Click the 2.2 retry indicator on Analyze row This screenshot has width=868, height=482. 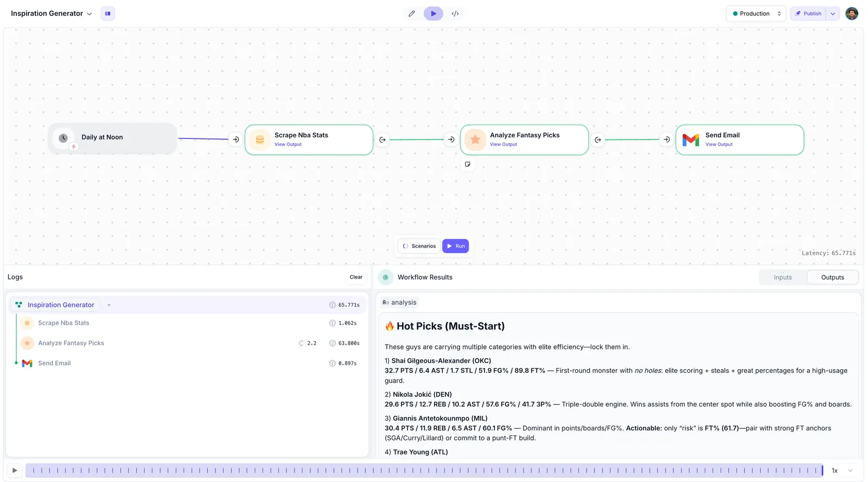[x=308, y=343]
